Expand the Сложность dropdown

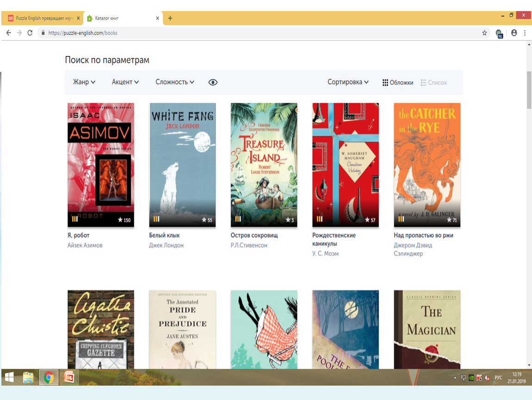click(x=174, y=82)
